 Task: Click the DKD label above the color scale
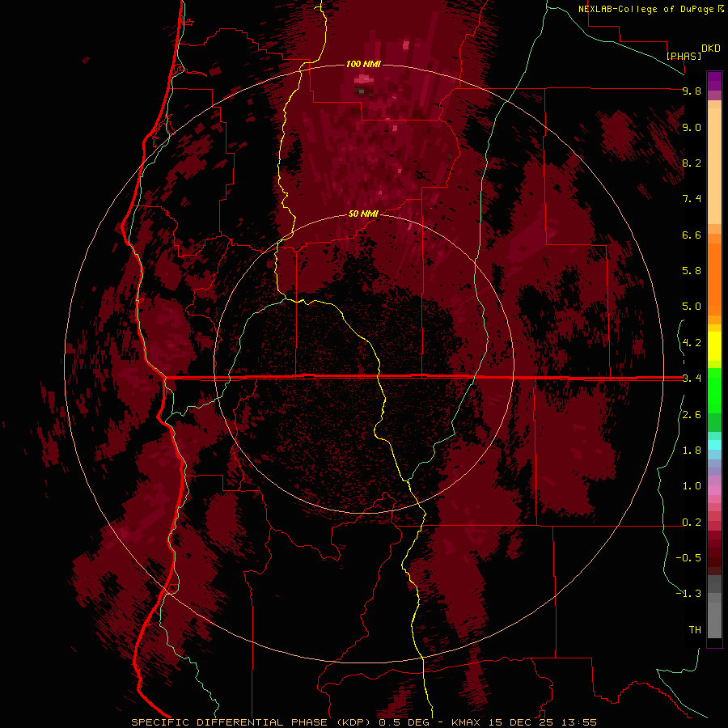(x=711, y=49)
